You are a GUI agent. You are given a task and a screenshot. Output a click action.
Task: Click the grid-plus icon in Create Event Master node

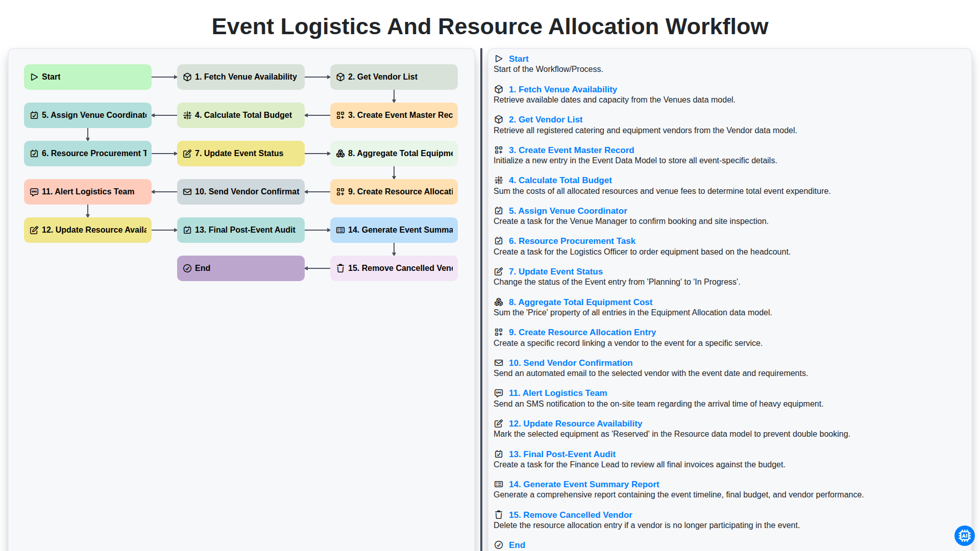pos(340,115)
